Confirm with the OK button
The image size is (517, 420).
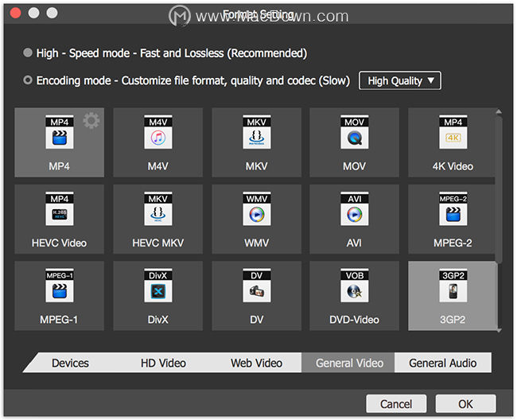465,404
